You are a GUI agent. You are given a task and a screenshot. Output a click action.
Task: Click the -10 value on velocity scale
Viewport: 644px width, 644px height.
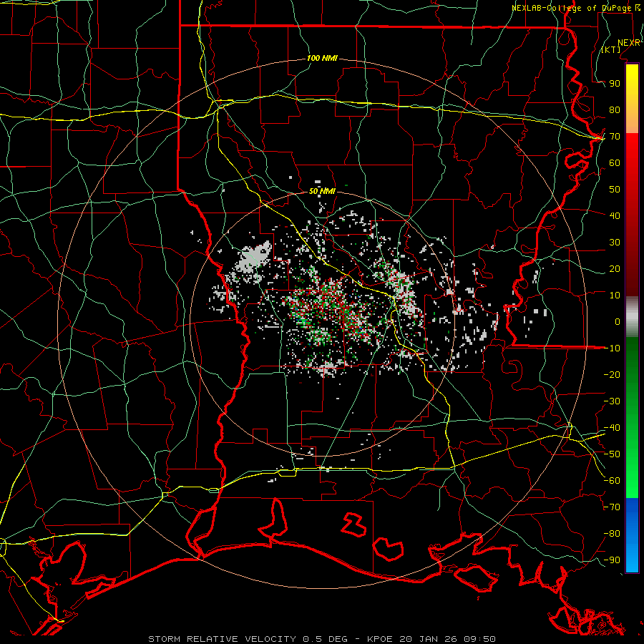[612, 348]
